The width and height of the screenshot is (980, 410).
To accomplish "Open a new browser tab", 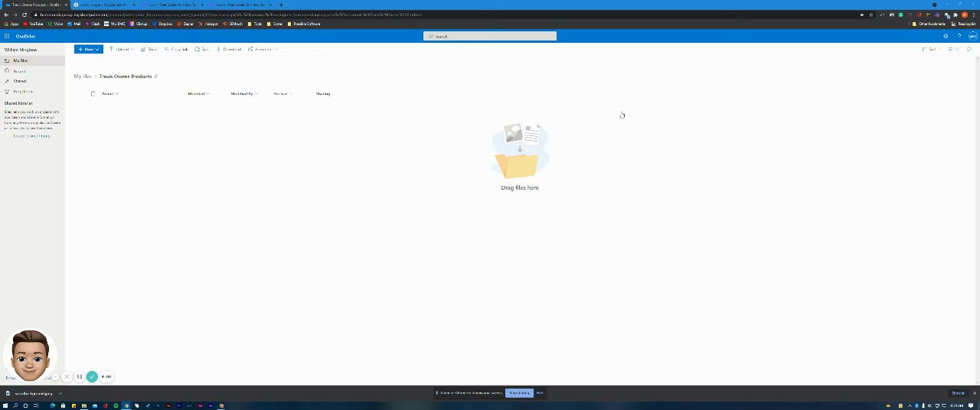I will [x=281, y=5].
